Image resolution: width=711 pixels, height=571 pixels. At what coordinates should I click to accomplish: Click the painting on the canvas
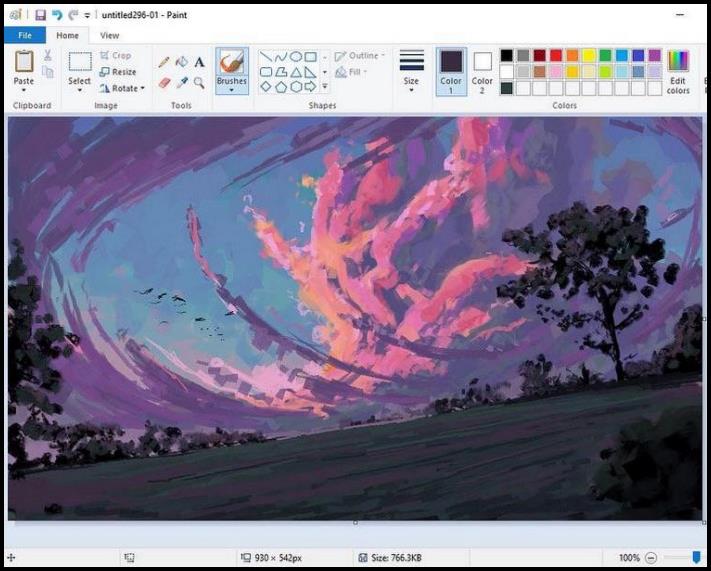click(355, 318)
